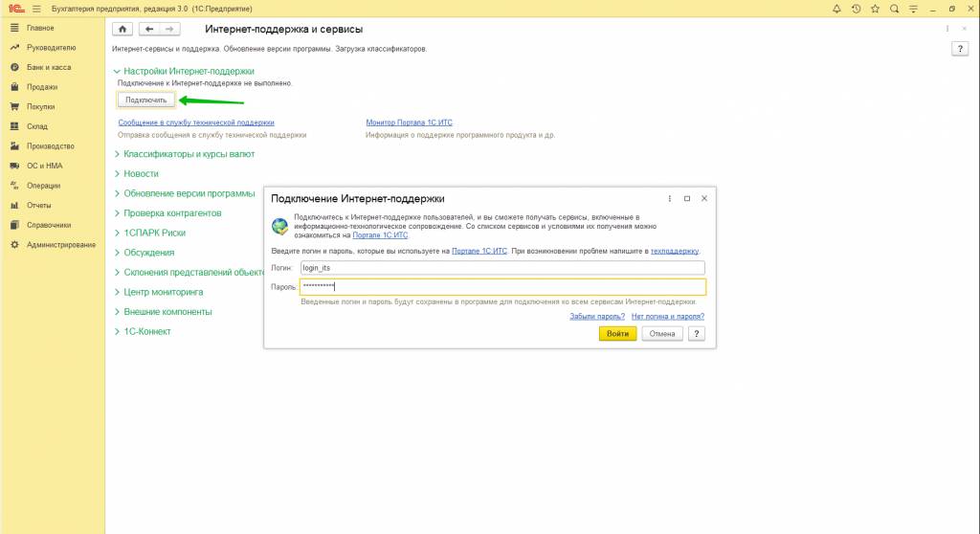Image resolution: width=980 pixels, height=534 pixels.
Task: Open техподдержку link in dialog
Action: (675, 251)
